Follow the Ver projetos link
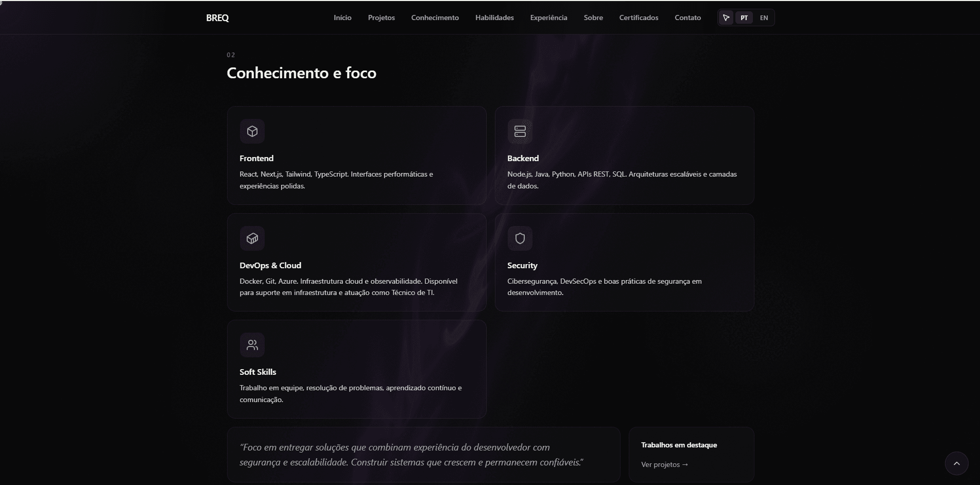Image resolution: width=980 pixels, height=485 pixels. pyautogui.click(x=664, y=464)
